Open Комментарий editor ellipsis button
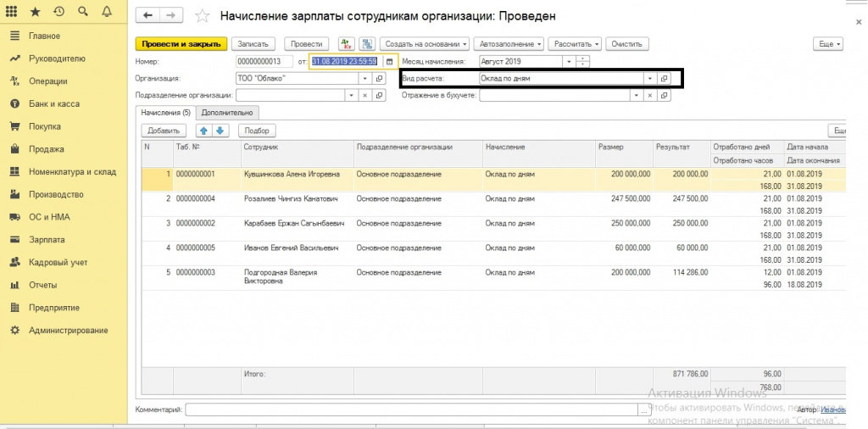This screenshot has height=429, width=868. (x=644, y=409)
